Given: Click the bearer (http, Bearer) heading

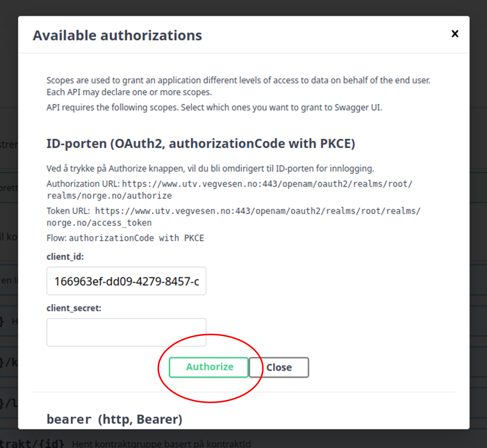Looking at the screenshot, I should [x=114, y=419].
